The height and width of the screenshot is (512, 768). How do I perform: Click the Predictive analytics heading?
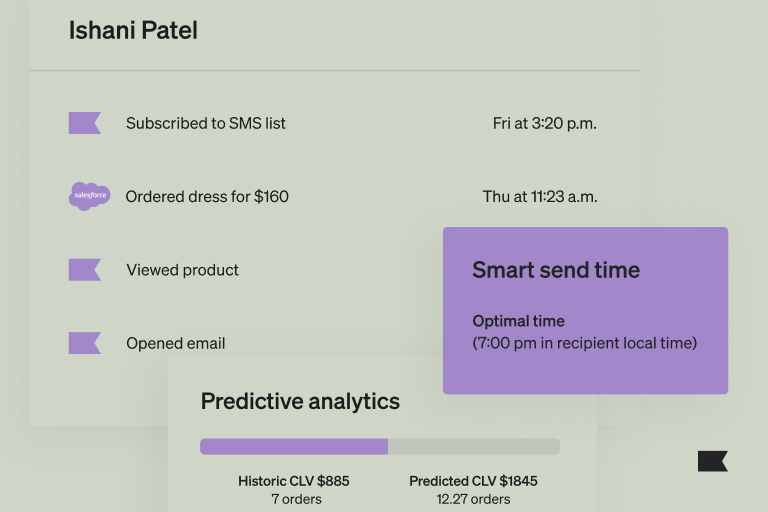pyautogui.click(x=300, y=402)
